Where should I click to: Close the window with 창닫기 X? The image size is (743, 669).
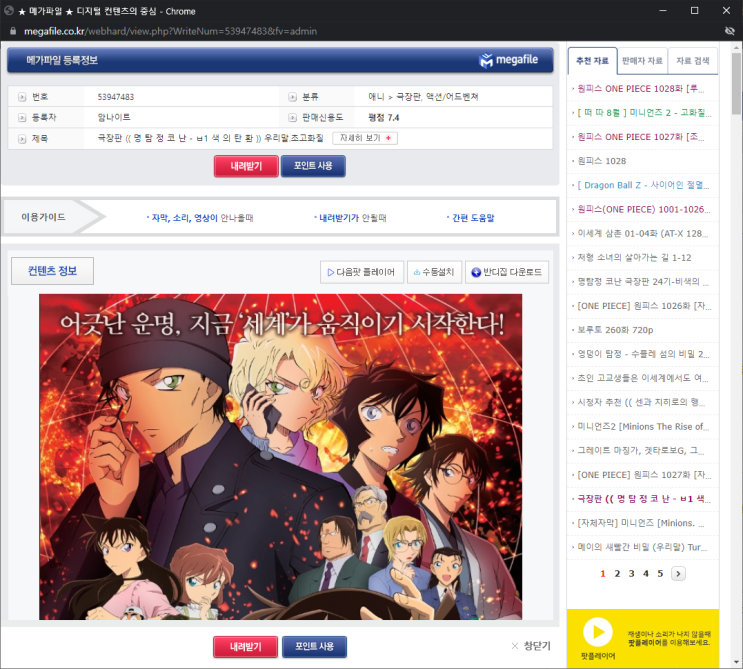[531, 646]
